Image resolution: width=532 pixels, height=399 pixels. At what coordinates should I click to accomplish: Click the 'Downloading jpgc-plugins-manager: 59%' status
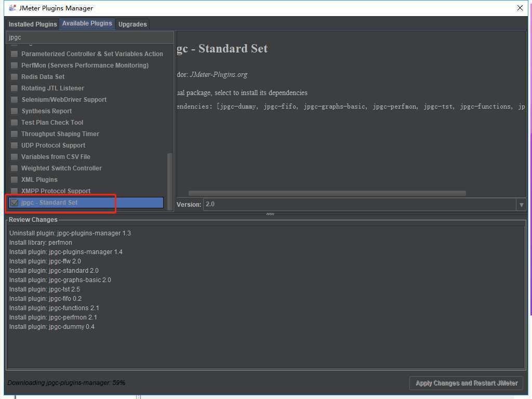click(66, 383)
